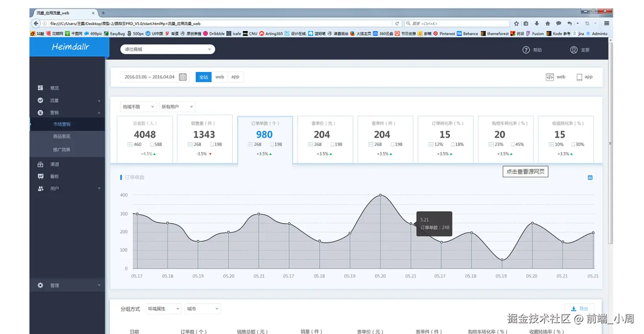Open the 卓仕商城 site dropdown
This screenshot has height=334, width=644.
tap(168, 49)
